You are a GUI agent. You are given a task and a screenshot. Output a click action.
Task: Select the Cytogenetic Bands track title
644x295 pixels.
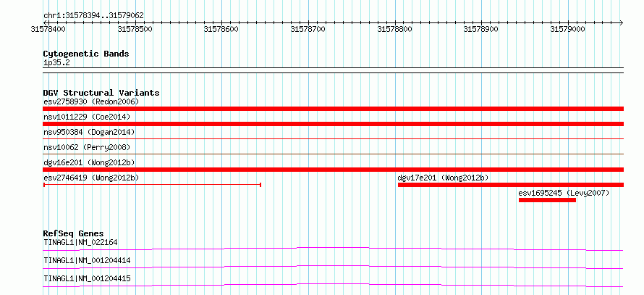tap(86, 54)
